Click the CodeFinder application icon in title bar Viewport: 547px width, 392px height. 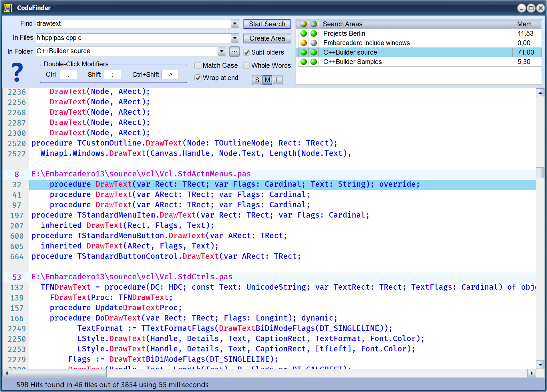pos(8,8)
